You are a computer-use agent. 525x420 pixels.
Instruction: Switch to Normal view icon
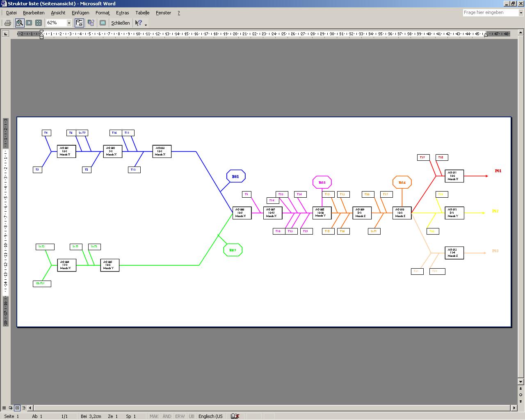coord(4,408)
